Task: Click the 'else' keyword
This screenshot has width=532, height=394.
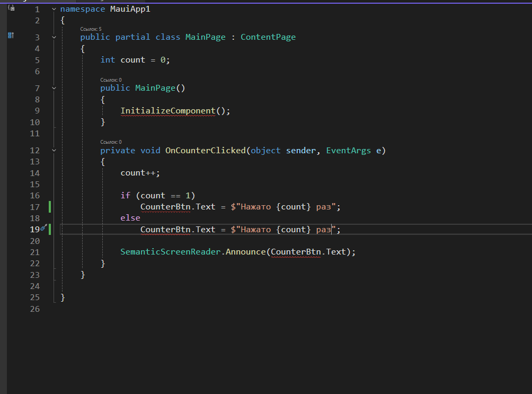Action: [130, 218]
